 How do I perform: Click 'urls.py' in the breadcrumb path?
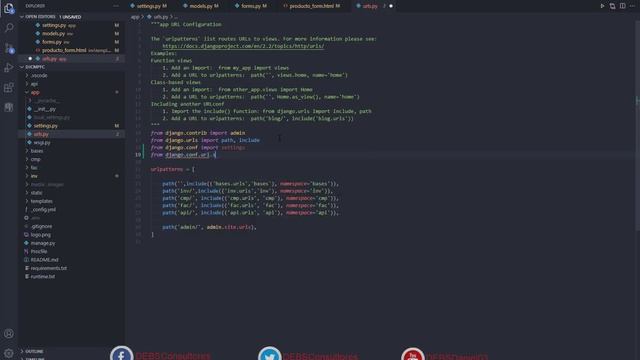[160, 17]
